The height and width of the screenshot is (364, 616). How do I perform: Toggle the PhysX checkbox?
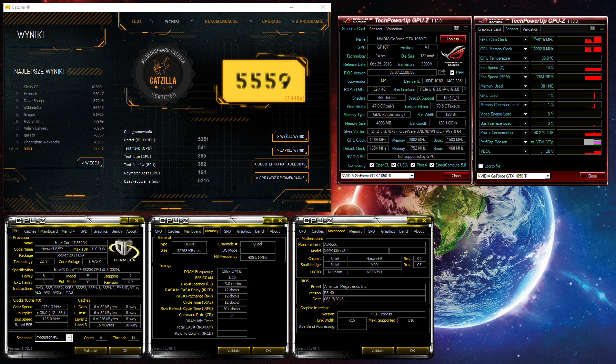coord(413,165)
